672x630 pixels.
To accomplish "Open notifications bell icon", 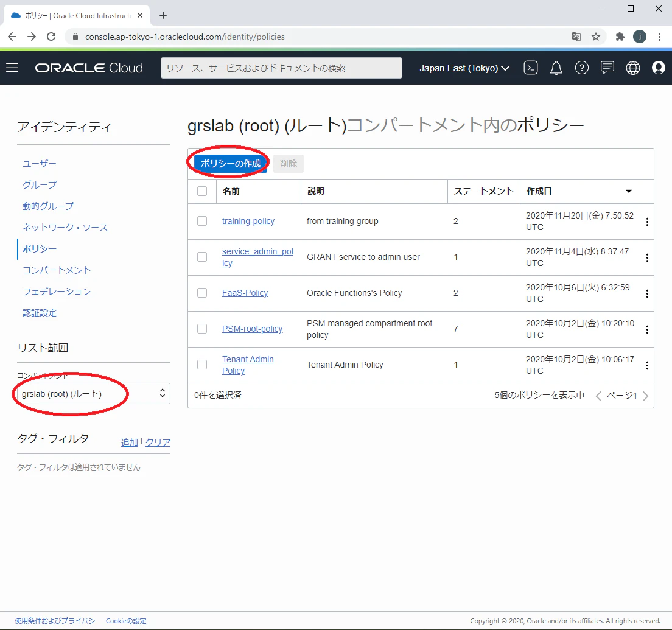I will point(556,68).
